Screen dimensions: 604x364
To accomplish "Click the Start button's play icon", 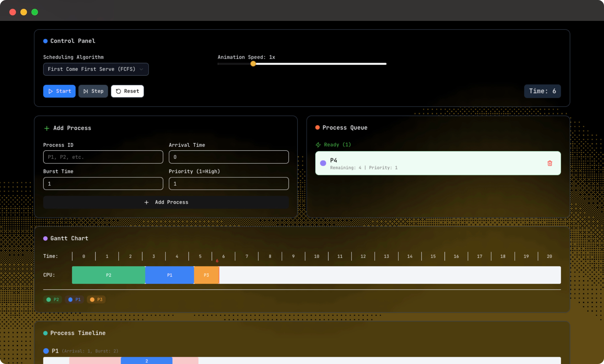I will tap(51, 91).
